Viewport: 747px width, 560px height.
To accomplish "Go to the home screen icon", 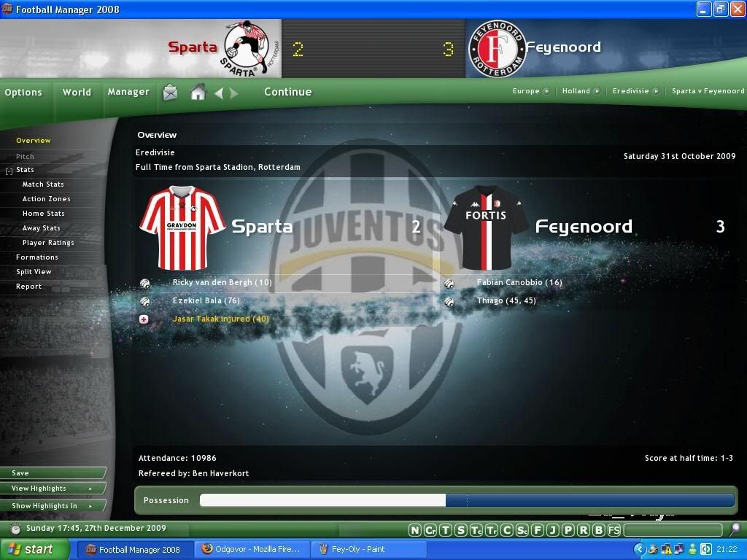I will [x=198, y=91].
